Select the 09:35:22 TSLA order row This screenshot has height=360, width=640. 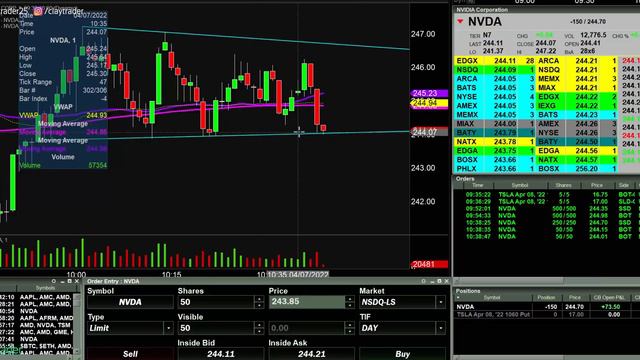click(x=547, y=195)
